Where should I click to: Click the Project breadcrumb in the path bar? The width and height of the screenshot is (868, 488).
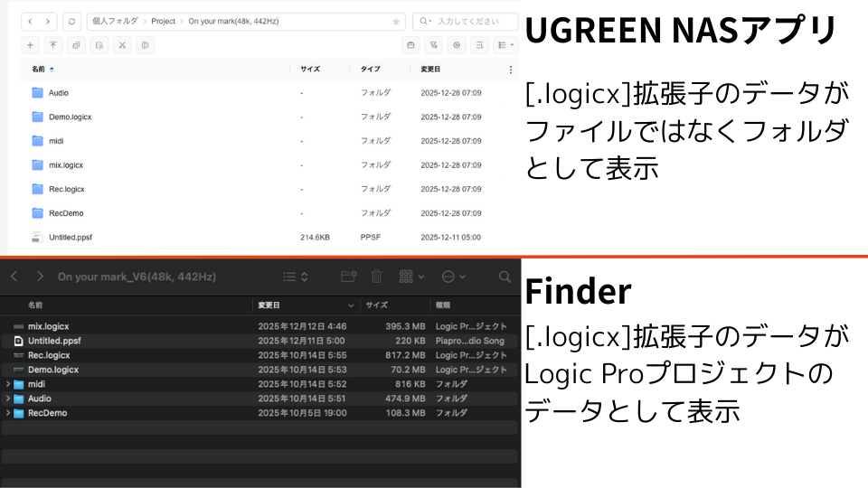point(163,22)
